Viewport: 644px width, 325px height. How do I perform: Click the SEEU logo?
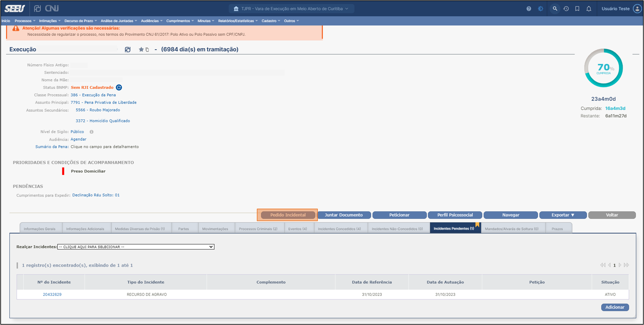tap(14, 9)
